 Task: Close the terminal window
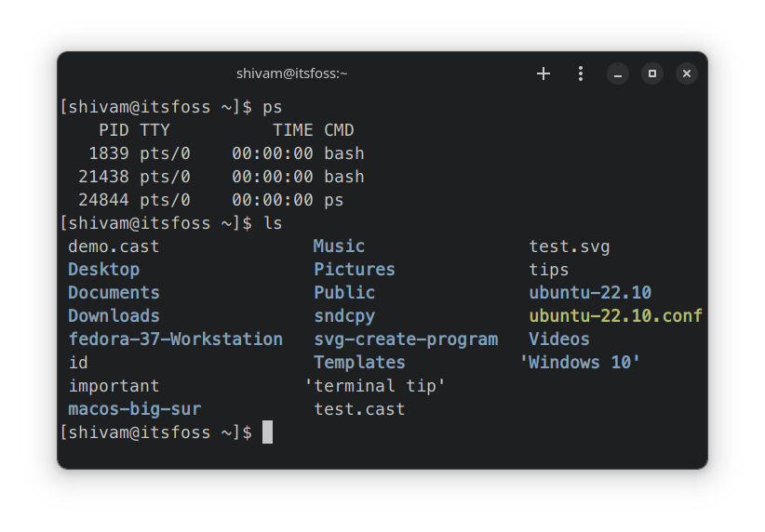(686, 73)
